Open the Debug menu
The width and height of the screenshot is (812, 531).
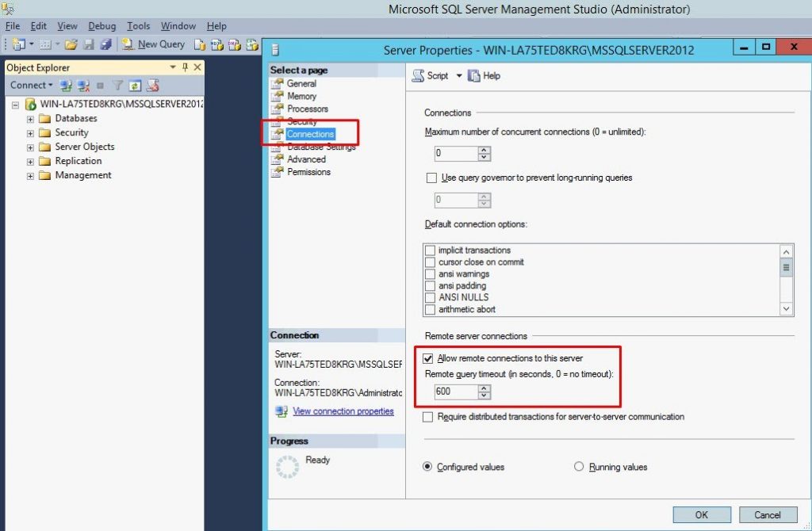pos(101,25)
